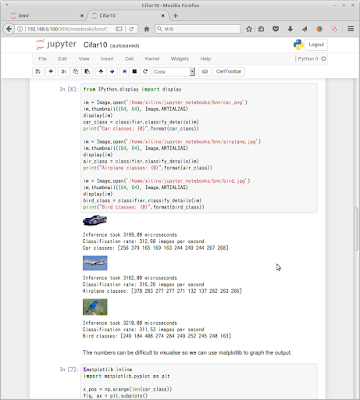
Task: Open the command palette keyboard icon
Action: [x=205, y=72]
